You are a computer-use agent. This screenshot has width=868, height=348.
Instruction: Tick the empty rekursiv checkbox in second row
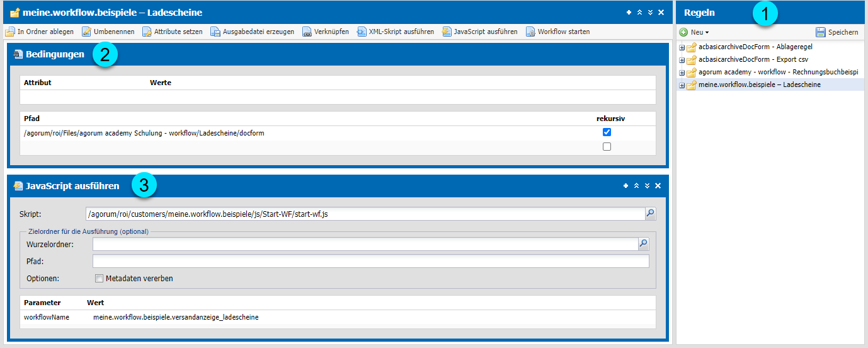coord(607,147)
